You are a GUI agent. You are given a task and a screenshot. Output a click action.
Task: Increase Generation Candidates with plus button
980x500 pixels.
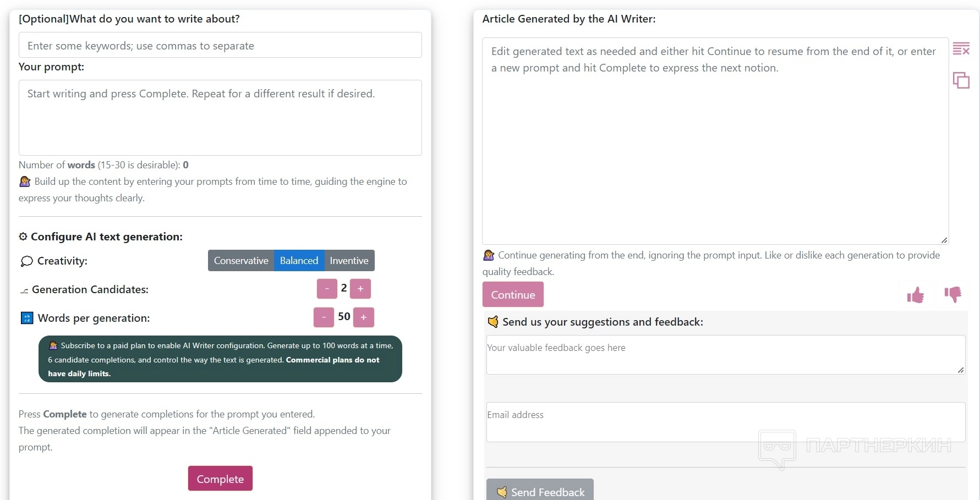tap(360, 288)
